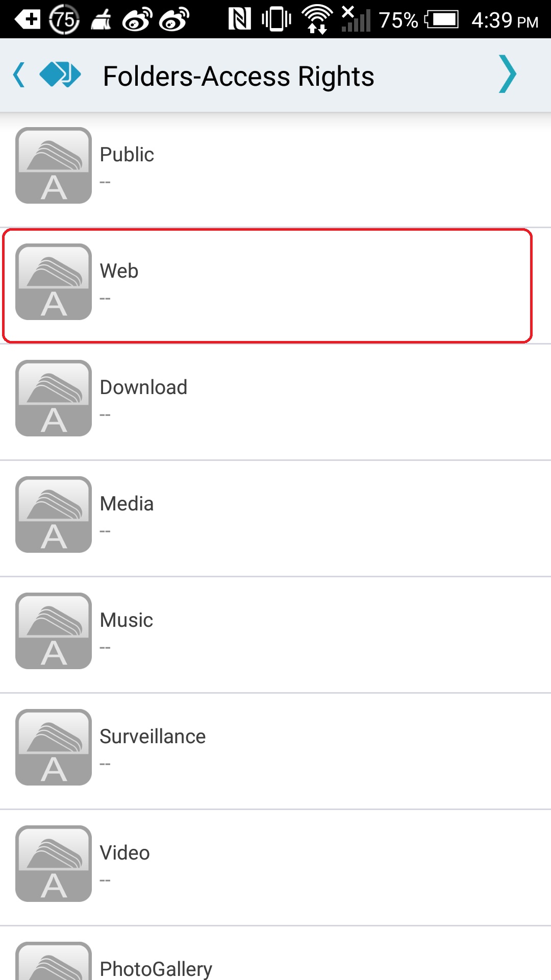Tap the Video folder label

[x=124, y=853]
